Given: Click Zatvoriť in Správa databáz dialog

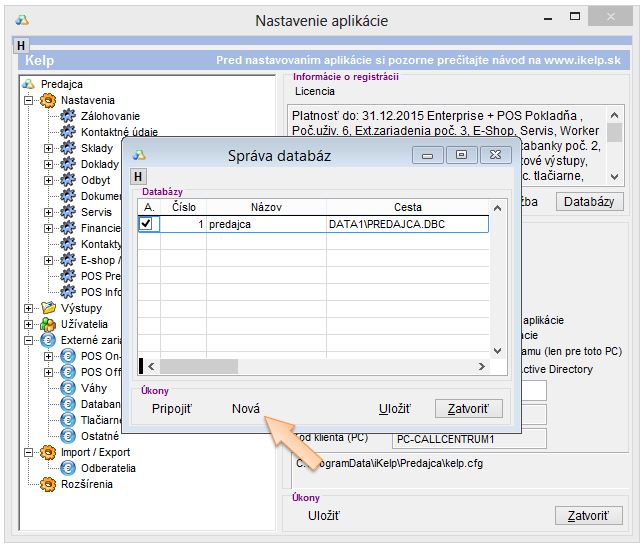Looking at the screenshot, I should 467,409.
